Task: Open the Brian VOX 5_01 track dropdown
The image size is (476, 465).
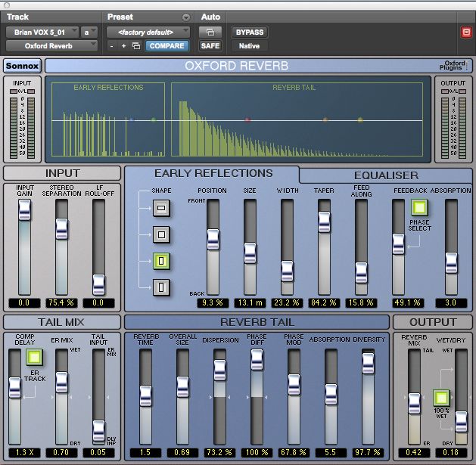Action: [x=42, y=32]
